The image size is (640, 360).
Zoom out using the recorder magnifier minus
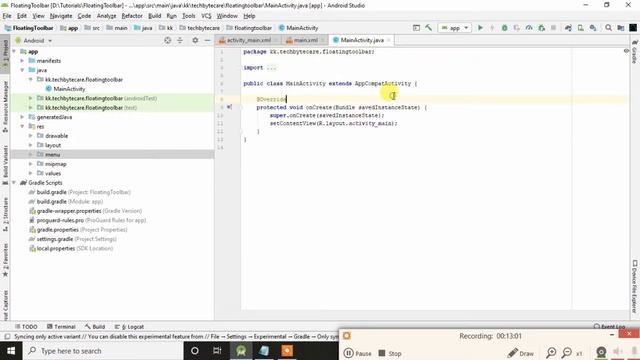567,353
